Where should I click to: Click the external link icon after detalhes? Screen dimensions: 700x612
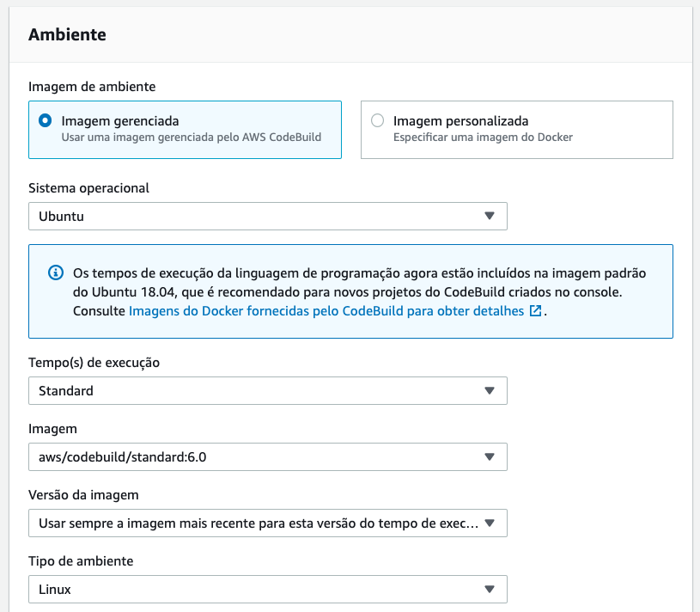[x=535, y=311]
